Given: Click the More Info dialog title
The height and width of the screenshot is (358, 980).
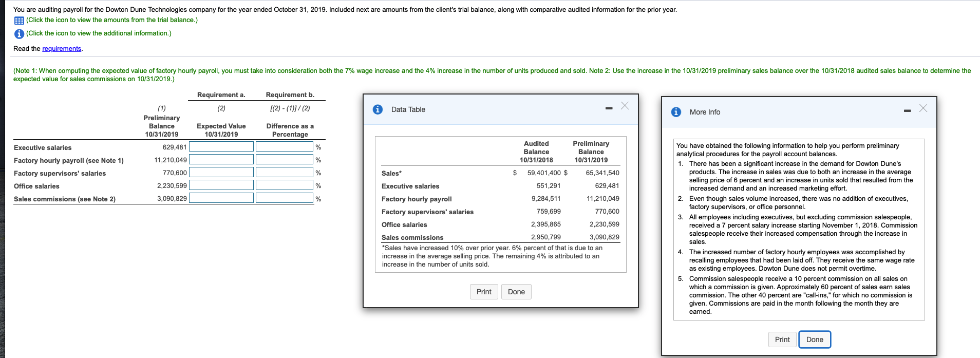Looking at the screenshot, I should point(705,112).
